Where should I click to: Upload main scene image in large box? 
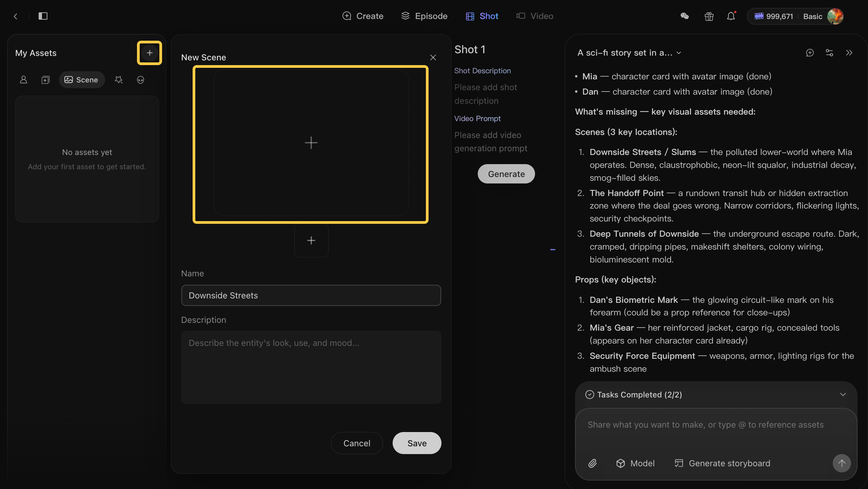point(311,143)
